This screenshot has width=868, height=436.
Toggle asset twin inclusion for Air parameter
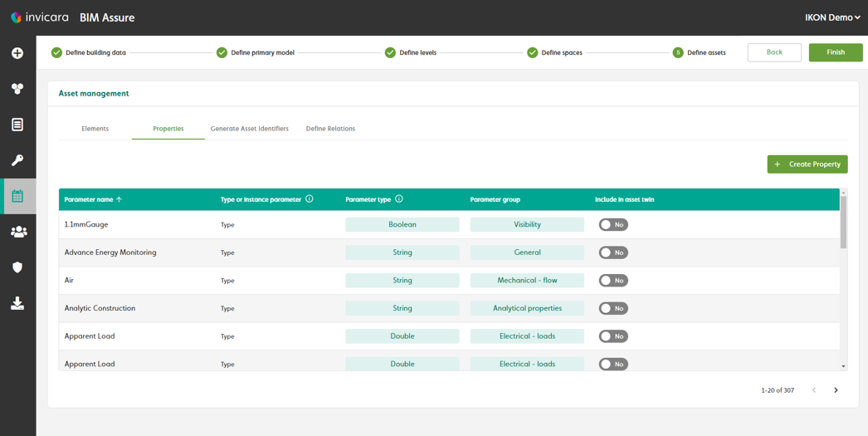coord(613,281)
